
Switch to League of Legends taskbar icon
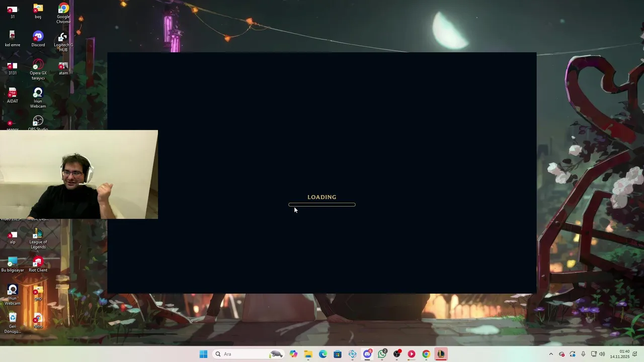(x=441, y=354)
